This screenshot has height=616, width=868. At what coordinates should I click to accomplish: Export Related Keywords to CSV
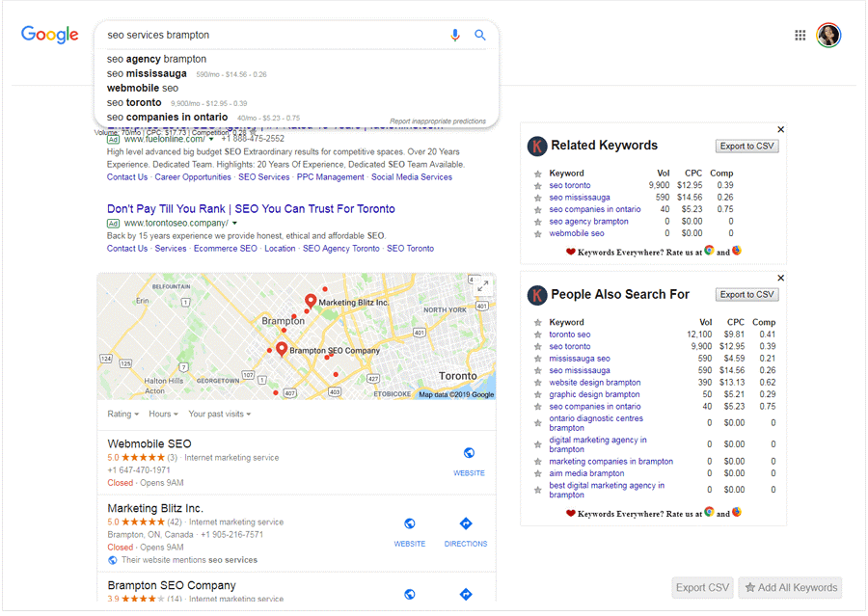746,147
